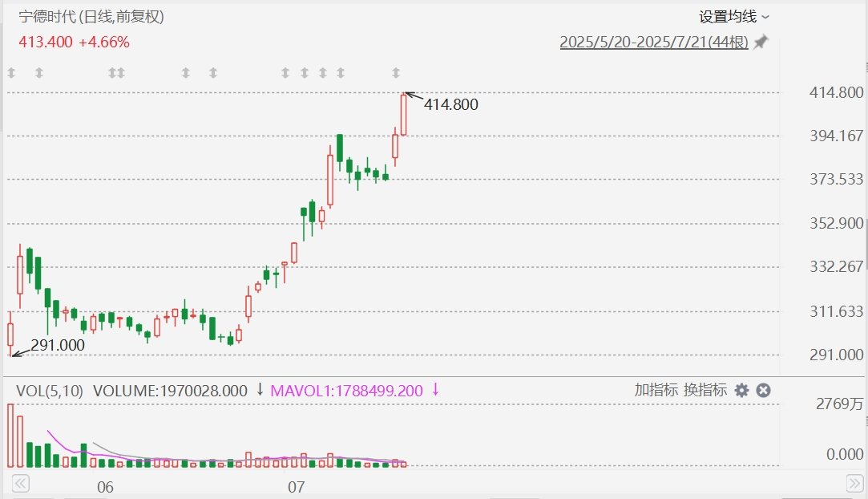Select the latest red candlestick at the peak

[x=404, y=115]
